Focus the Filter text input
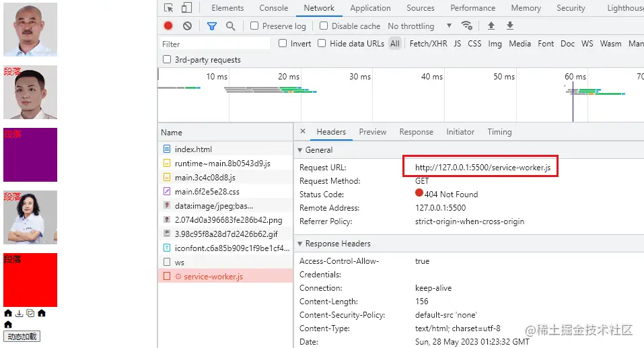The height and width of the screenshot is (348, 644). coord(215,44)
